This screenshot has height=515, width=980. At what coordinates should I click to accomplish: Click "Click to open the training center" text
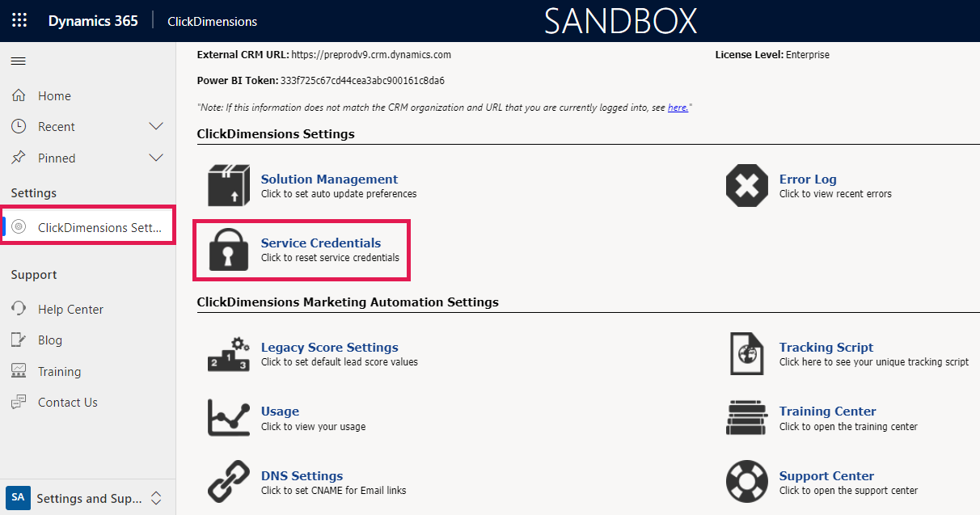[848, 427]
